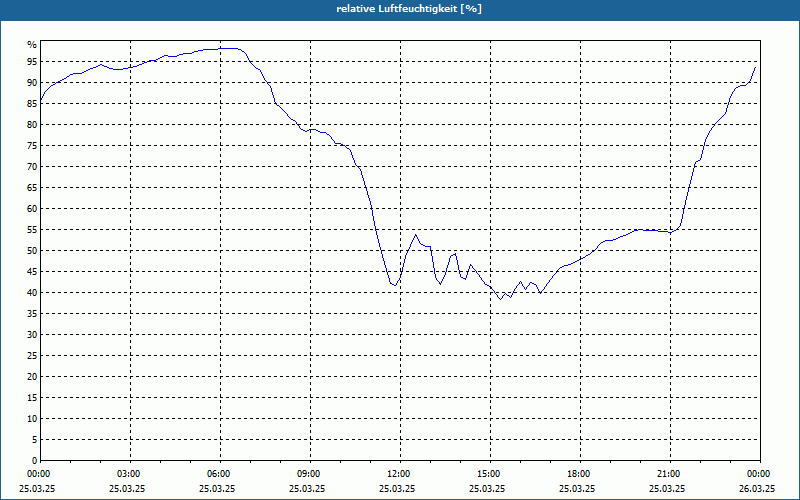This screenshot has width=800, height=500.
Task: Click the "00:00" time label above 25.03.25
Action: point(37,474)
